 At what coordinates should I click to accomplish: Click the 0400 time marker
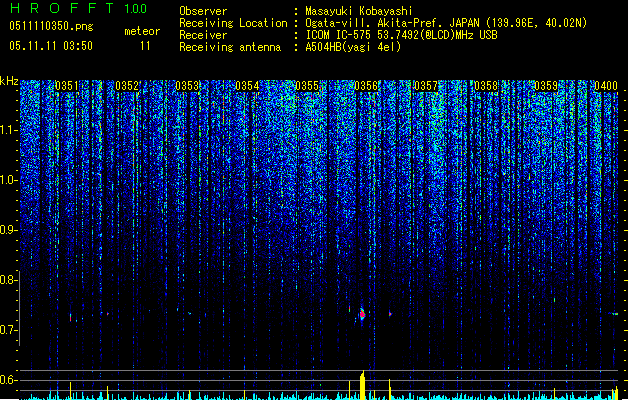[606, 86]
